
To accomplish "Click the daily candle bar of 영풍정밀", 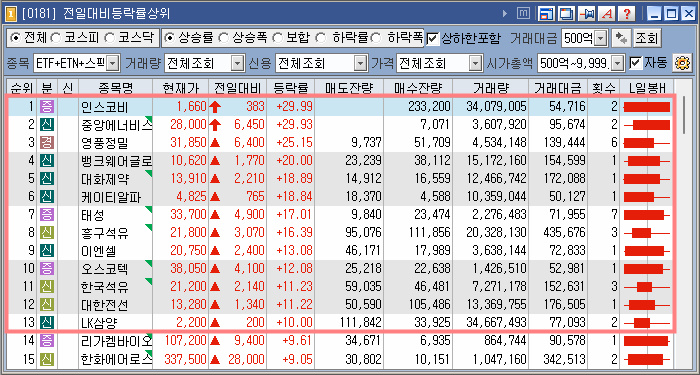I will (647, 143).
